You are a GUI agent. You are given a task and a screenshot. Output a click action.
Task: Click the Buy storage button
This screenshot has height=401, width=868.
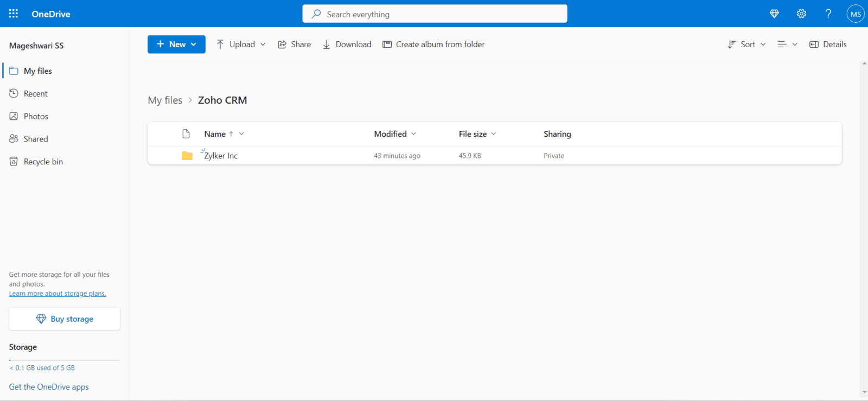(65, 319)
